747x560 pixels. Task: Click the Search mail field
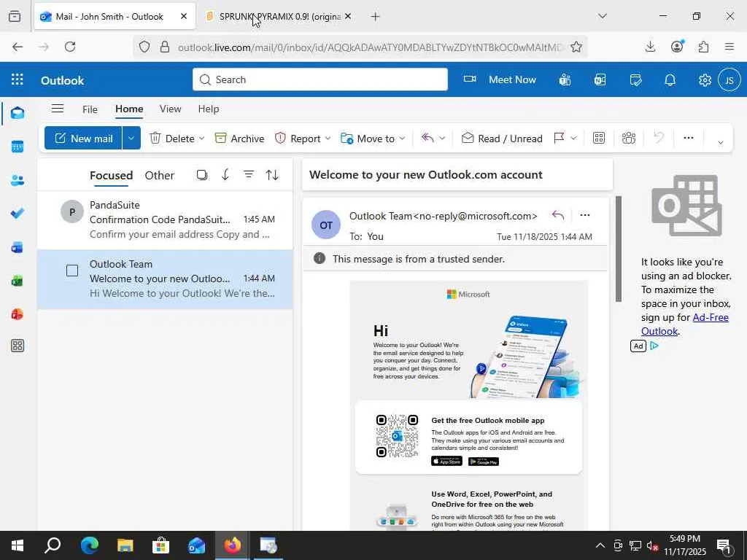[x=320, y=79]
